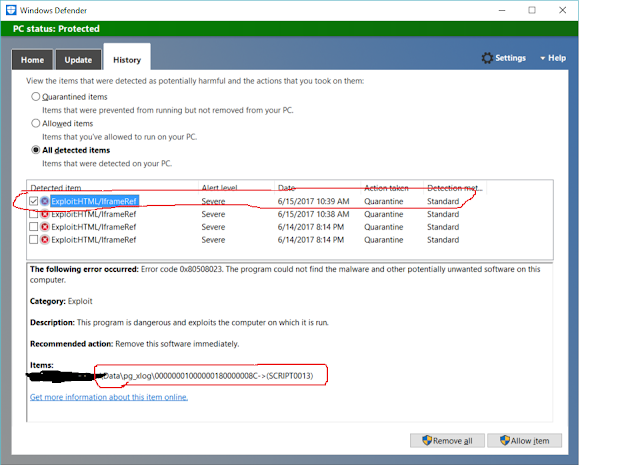
Task: Click the Severe alert level in the 10:39 AM row
Action: (x=213, y=201)
